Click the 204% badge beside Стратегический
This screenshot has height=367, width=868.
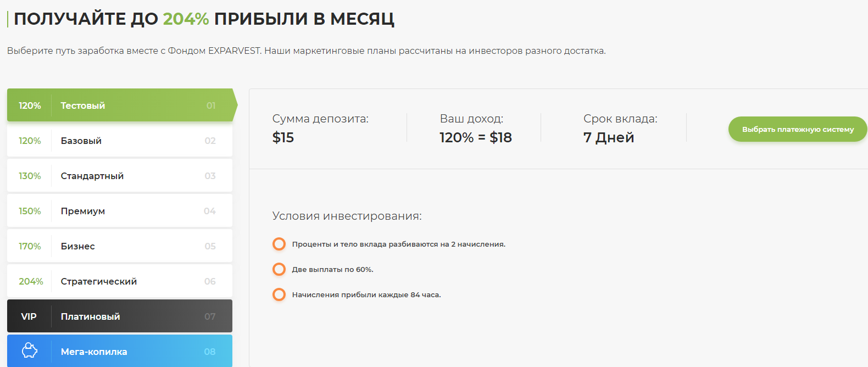(31, 281)
